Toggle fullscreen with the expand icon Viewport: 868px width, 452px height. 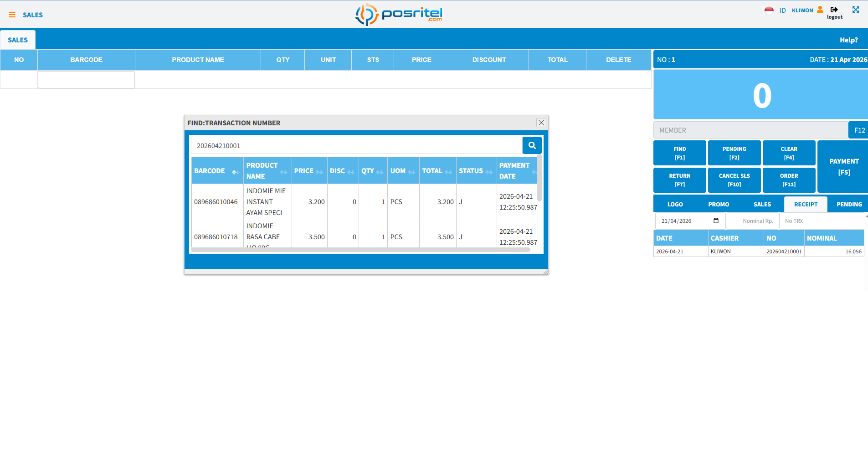pos(856,10)
